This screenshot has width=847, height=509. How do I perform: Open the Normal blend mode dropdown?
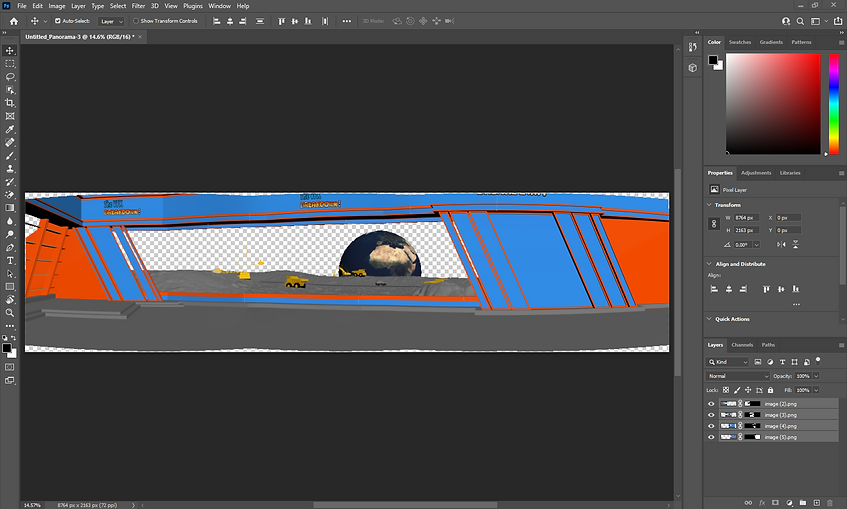coord(738,376)
